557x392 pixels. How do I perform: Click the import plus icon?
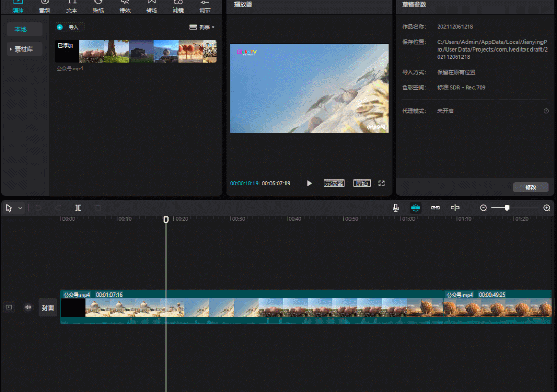[60, 27]
